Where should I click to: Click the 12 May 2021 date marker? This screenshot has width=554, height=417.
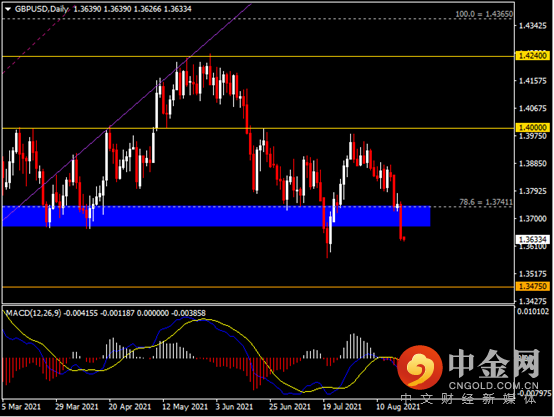[185, 407]
